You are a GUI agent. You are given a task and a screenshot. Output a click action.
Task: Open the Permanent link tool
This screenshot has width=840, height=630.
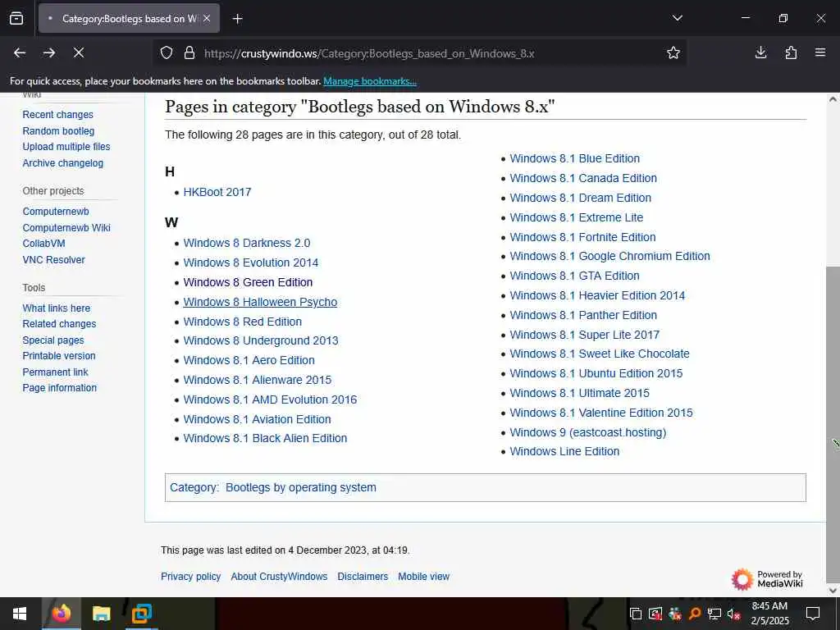tap(55, 372)
